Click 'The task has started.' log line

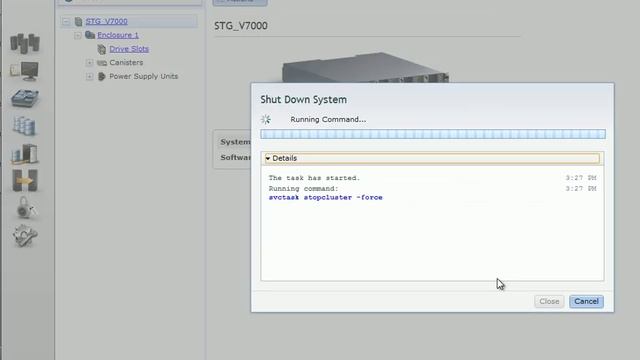(x=314, y=178)
